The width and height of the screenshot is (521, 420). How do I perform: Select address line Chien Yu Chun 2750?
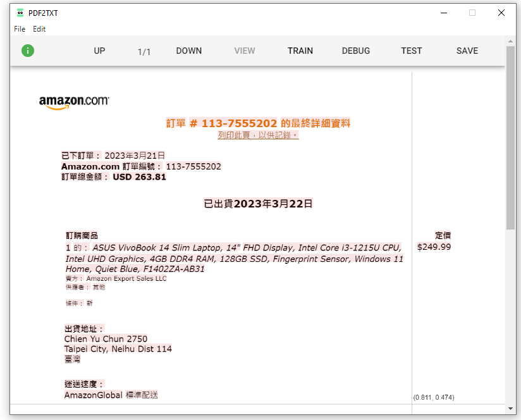tap(106, 339)
